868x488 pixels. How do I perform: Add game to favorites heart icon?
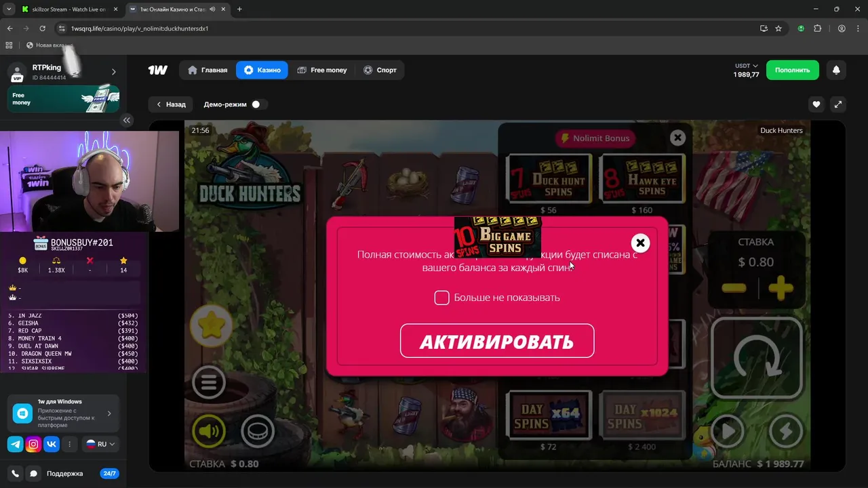pos(816,104)
